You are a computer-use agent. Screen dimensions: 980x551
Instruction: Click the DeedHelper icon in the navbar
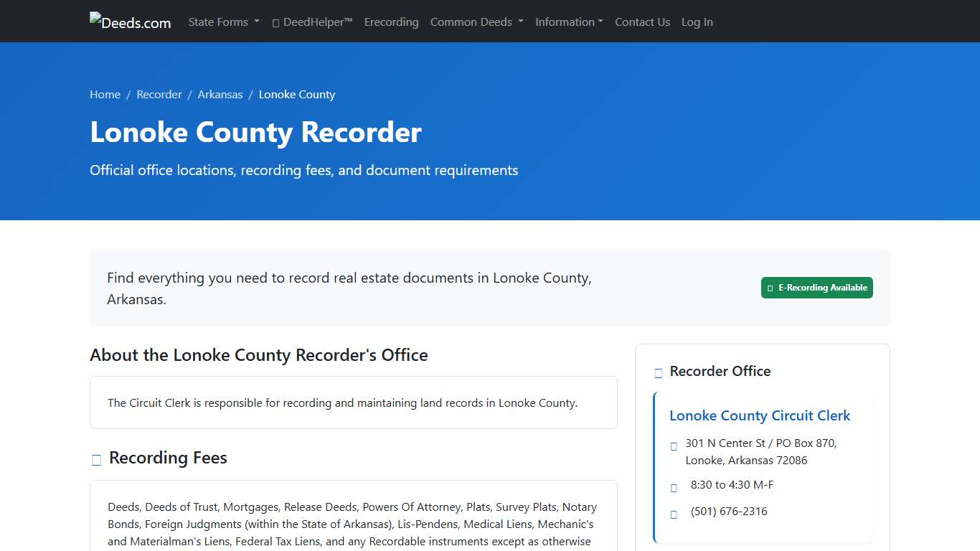[275, 22]
